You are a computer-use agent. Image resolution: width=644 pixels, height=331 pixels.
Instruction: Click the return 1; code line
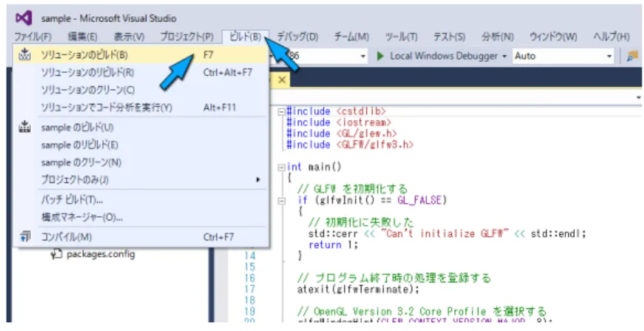[x=333, y=245]
